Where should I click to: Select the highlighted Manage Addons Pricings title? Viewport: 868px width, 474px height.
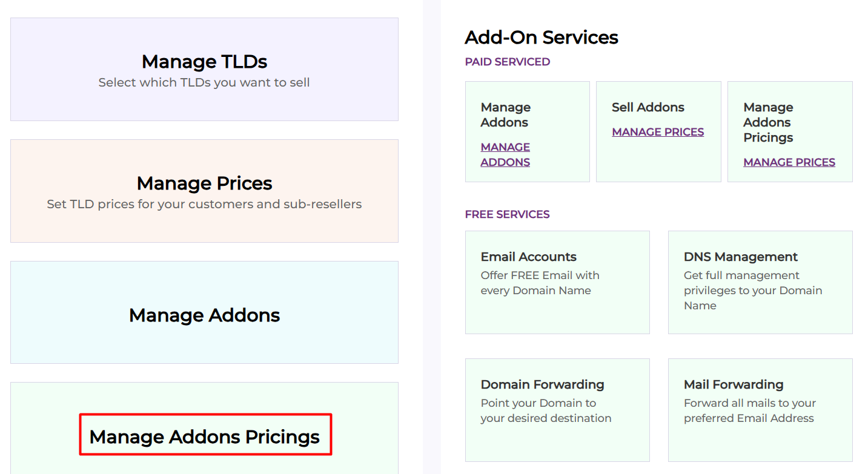(205, 436)
